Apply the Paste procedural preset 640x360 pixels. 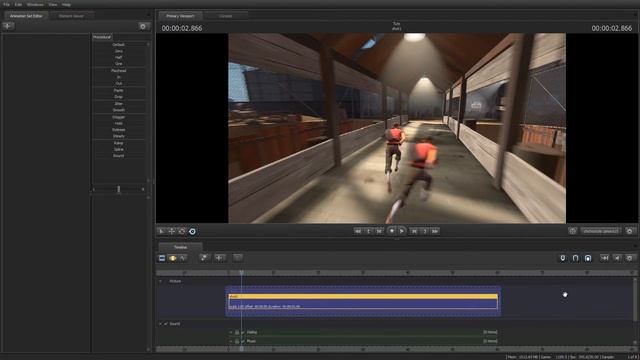coord(118,90)
